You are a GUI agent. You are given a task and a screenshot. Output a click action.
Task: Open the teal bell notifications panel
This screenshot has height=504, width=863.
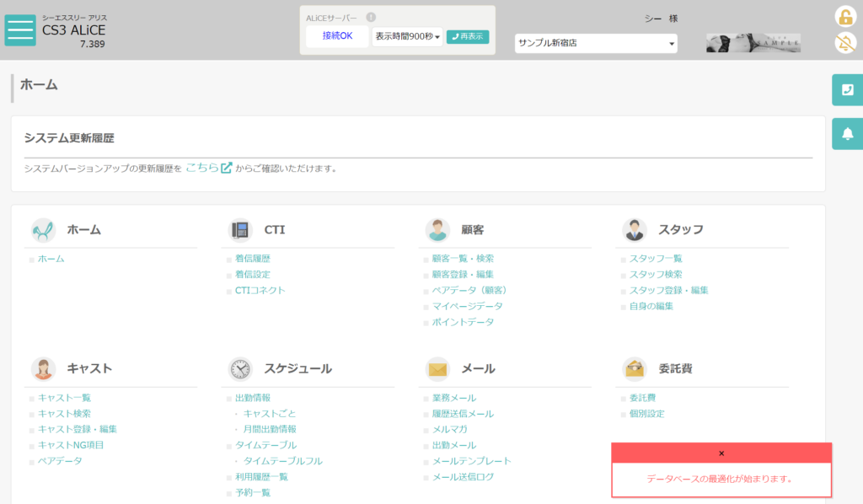[x=848, y=134]
